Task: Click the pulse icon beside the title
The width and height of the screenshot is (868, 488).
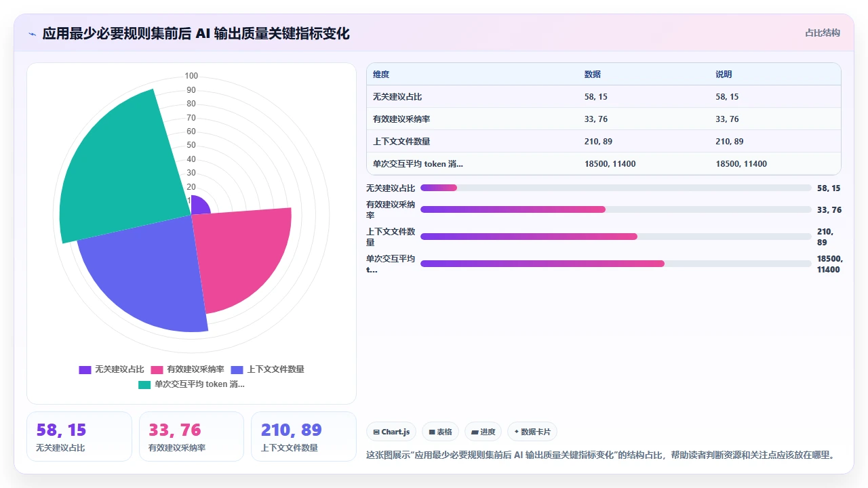Action: pos(33,34)
